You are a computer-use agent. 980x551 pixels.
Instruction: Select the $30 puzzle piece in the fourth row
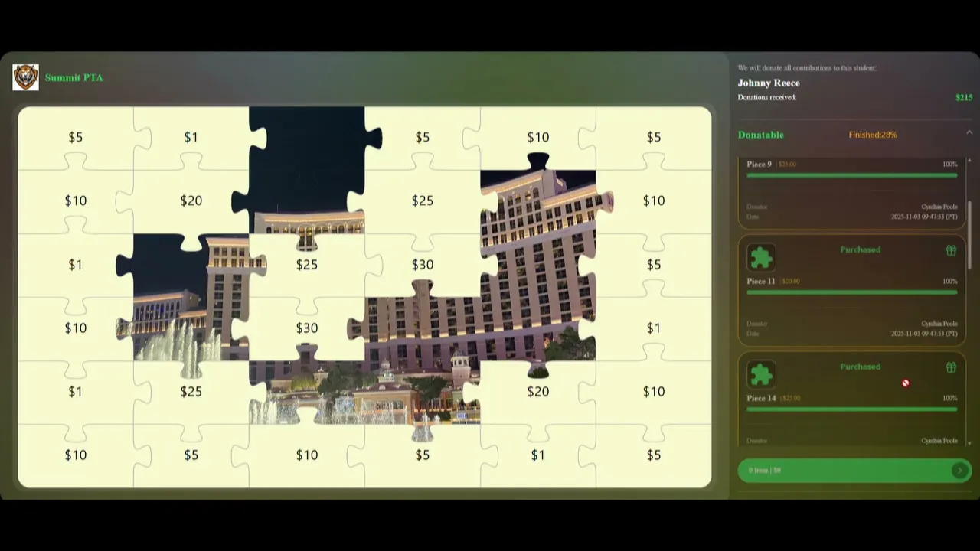pyautogui.click(x=306, y=328)
